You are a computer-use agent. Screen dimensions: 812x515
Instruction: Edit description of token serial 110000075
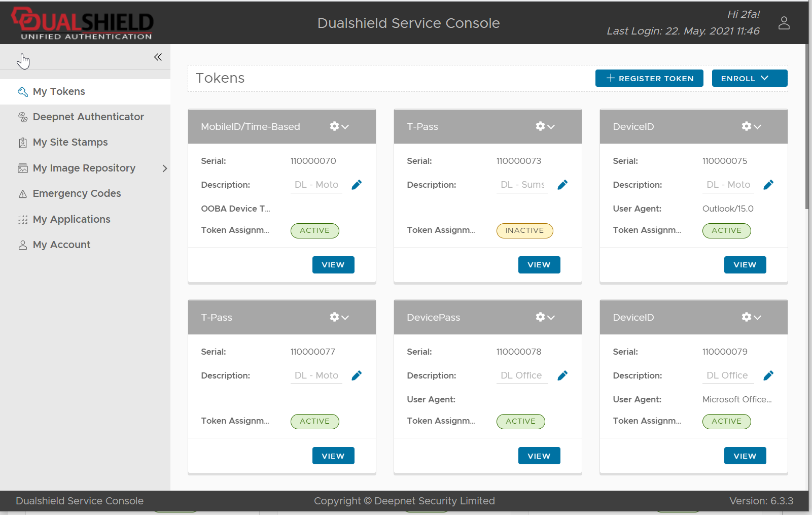click(x=768, y=185)
